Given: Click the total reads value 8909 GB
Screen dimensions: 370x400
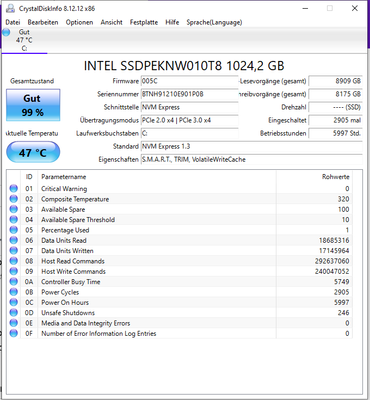Looking at the screenshot, I should pyautogui.click(x=336, y=81).
